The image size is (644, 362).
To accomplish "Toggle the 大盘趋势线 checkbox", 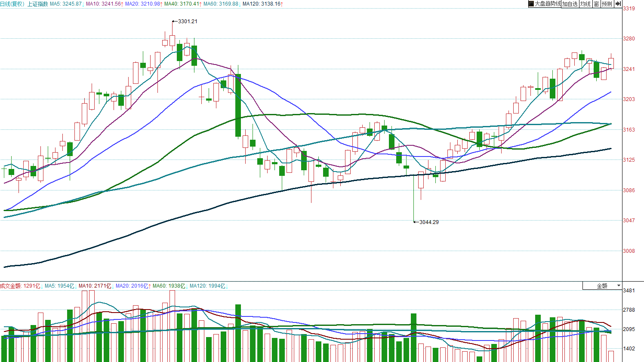I will point(531,4).
